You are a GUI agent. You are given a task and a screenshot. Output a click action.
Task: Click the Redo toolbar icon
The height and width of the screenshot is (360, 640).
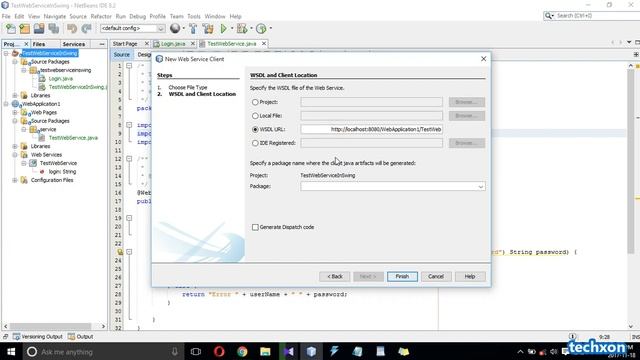86,29
